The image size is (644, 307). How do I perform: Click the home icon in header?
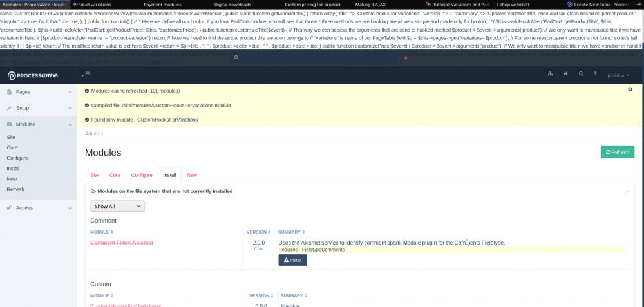click(x=565, y=74)
